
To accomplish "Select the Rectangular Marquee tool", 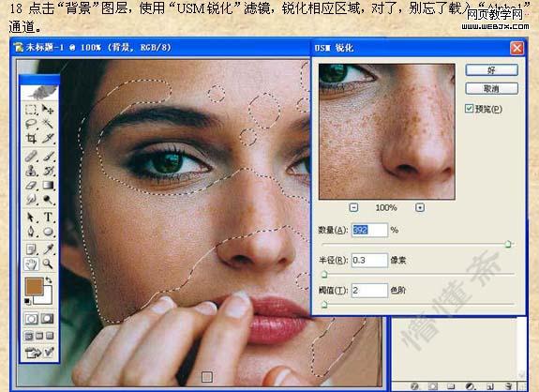I will pos(31,110).
